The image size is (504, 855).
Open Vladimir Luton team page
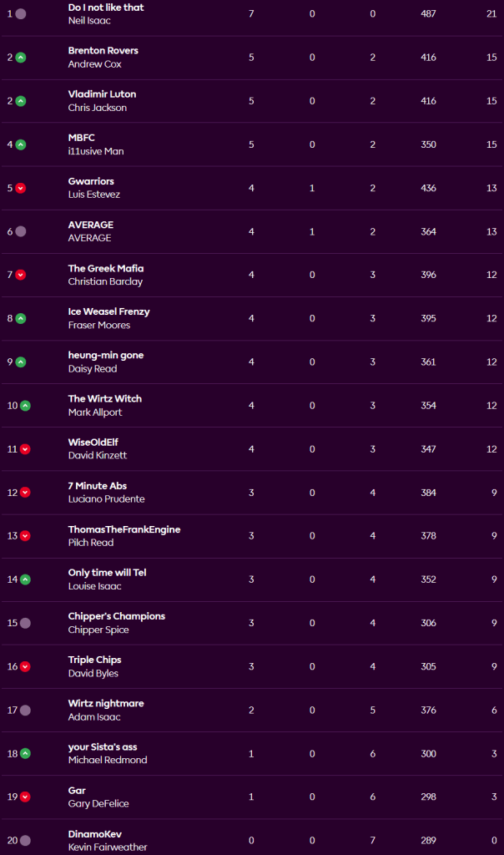coord(102,94)
